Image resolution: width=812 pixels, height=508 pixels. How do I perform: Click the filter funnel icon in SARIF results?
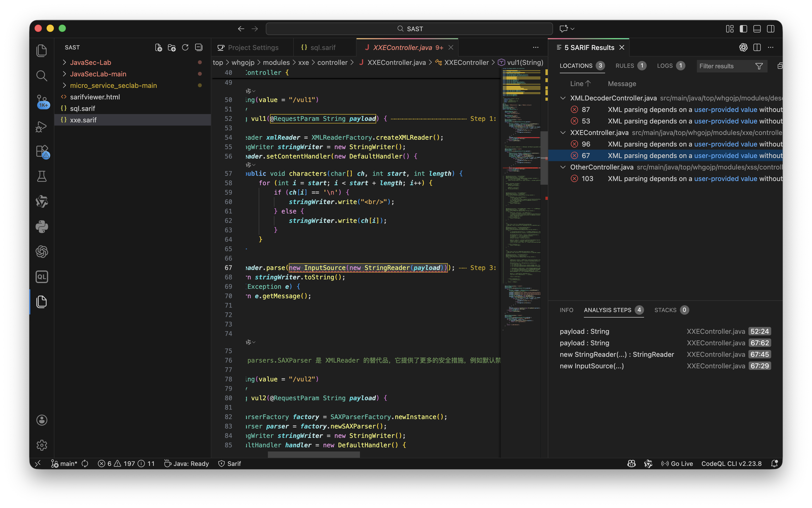point(759,66)
